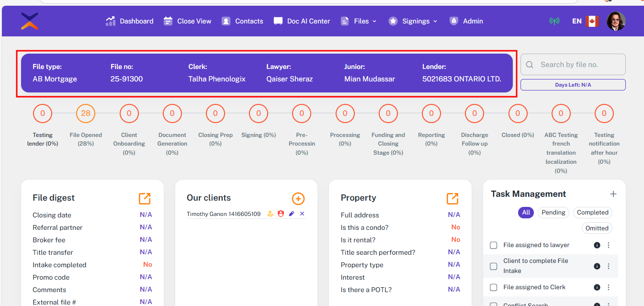Click the Is this a condo? No value

[455, 227]
